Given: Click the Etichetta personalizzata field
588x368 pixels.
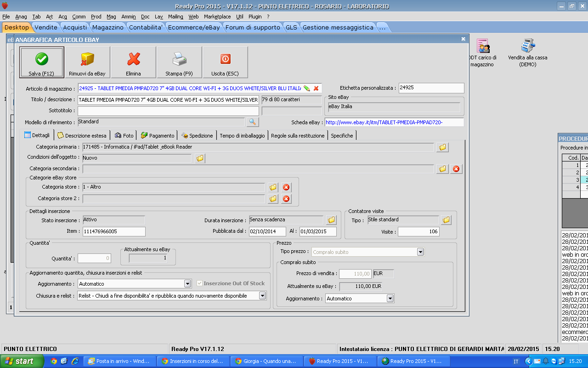Looking at the screenshot, I should point(431,88).
